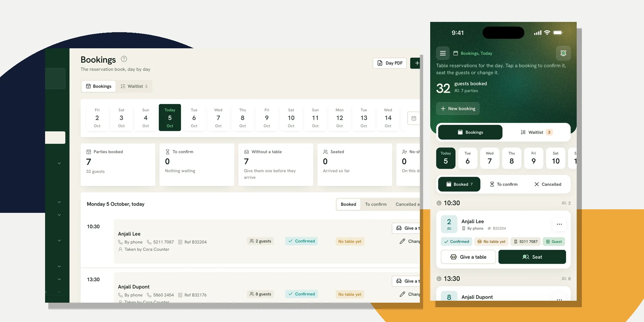
Task: Open the Parties booked summary card
Action: tap(118, 165)
